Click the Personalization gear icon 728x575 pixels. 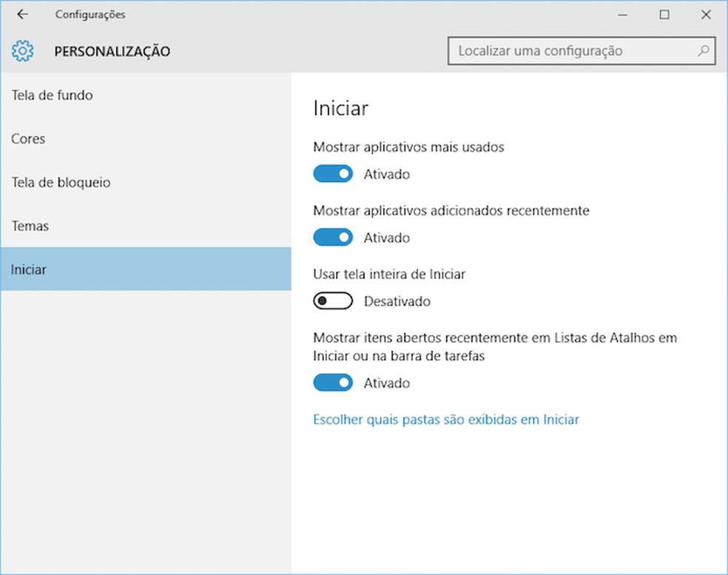(22, 50)
